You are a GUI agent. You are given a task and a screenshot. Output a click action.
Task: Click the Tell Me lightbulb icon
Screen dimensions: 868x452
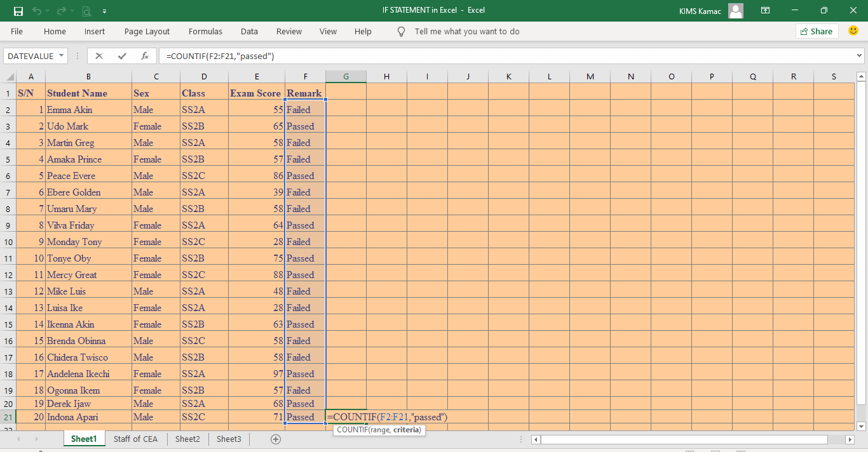[400, 31]
